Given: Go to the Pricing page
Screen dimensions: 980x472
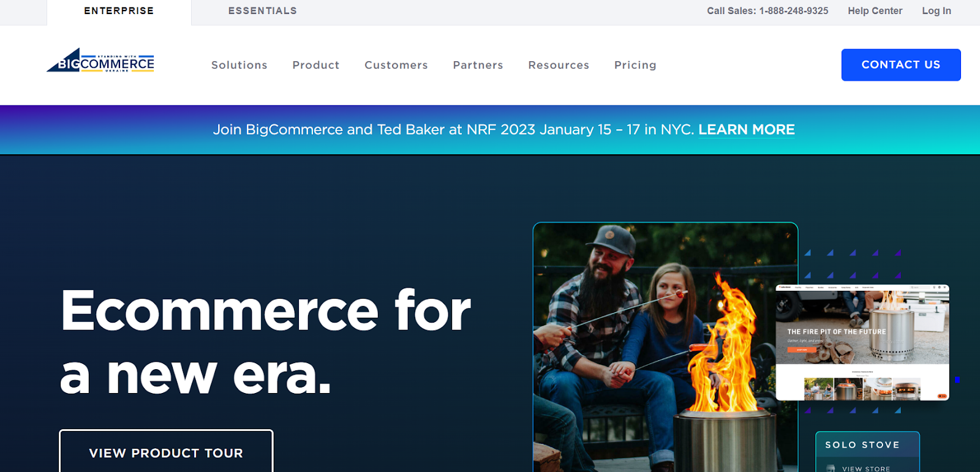Looking at the screenshot, I should point(635,65).
